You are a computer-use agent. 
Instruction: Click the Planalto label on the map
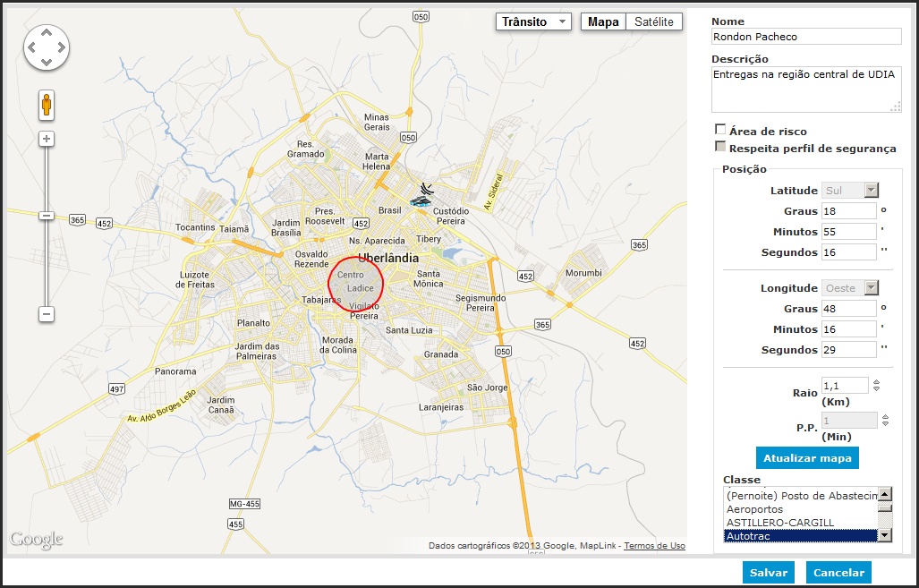point(254,323)
